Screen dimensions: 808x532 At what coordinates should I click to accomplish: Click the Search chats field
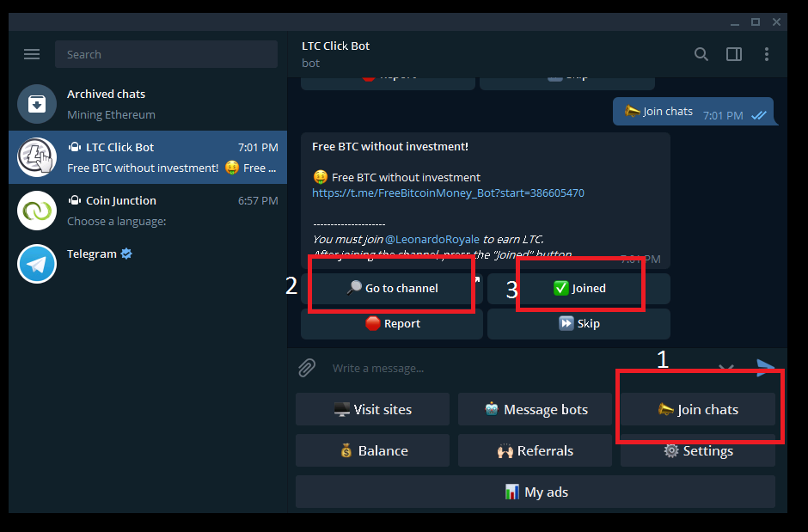click(x=166, y=54)
